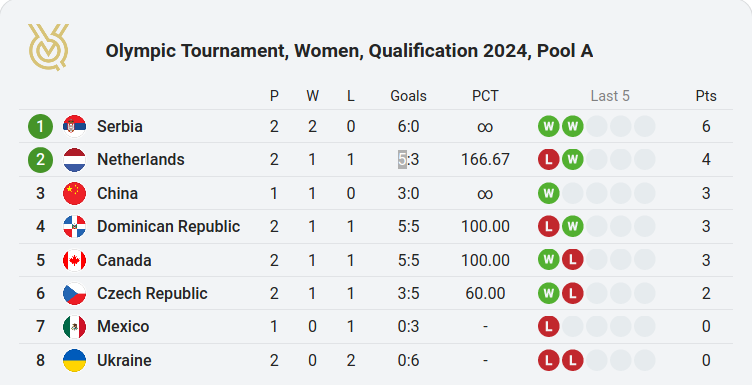Open the Serbia team link

point(120,126)
